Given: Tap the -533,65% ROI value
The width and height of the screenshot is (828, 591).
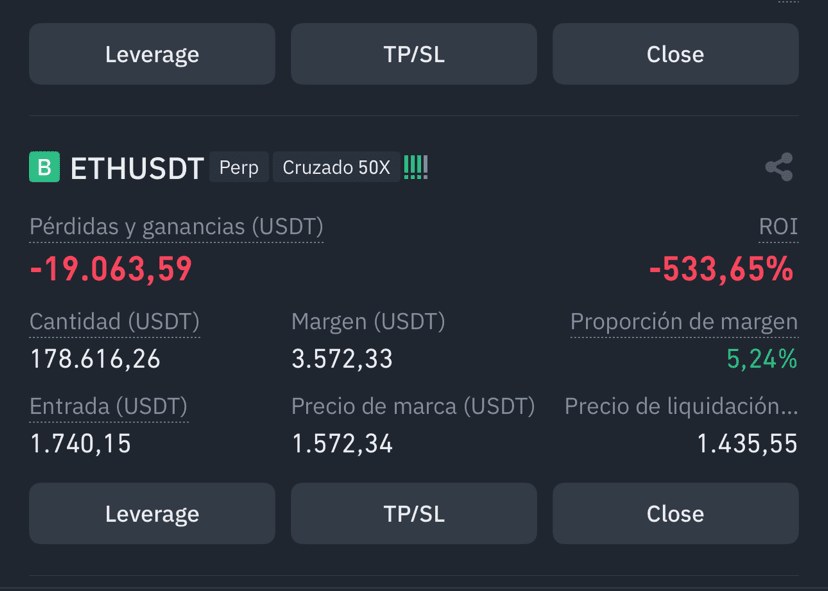Looking at the screenshot, I should click(721, 269).
